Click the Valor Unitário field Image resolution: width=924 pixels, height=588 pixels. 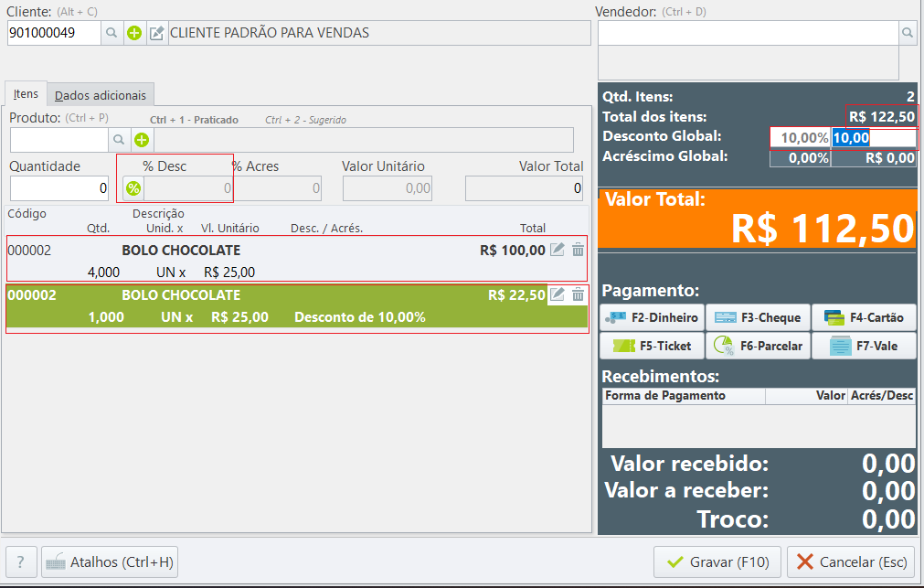pos(388,188)
